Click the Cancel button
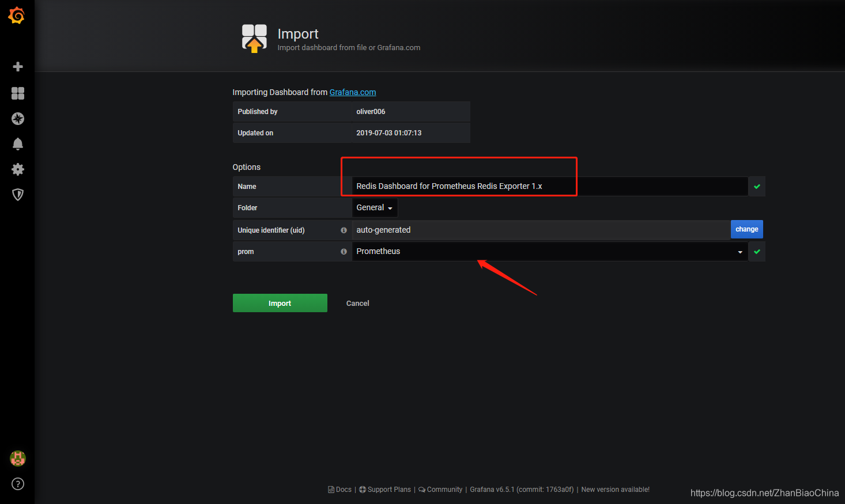This screenshot has height=504, width=845. tap(357, 303)
